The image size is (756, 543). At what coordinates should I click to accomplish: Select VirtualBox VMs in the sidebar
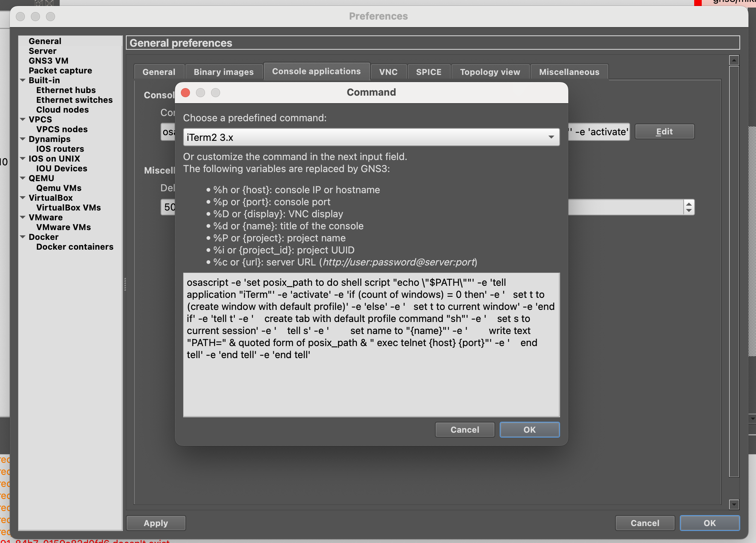pos(68,207)
